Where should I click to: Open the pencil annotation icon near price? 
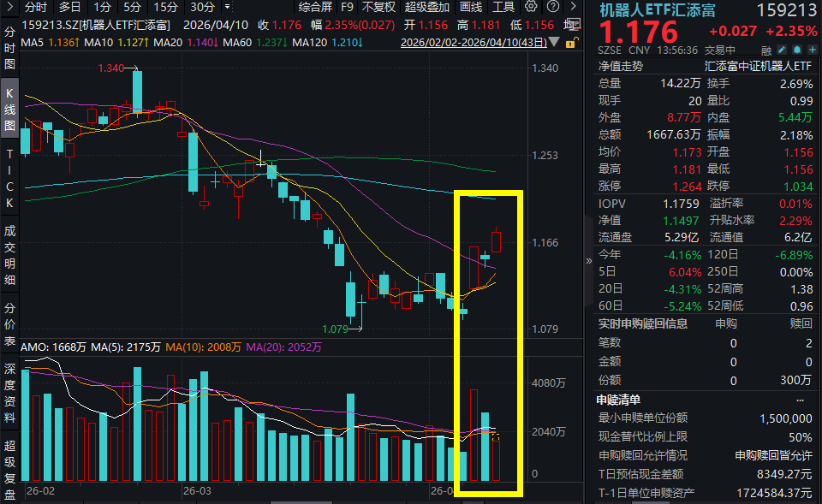click(x=780, y=50)
